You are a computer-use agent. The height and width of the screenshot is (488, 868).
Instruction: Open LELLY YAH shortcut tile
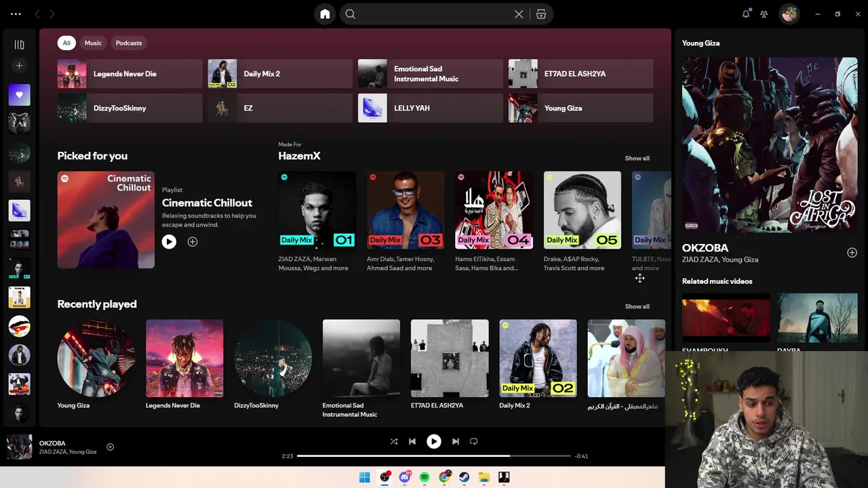point(431,108)
